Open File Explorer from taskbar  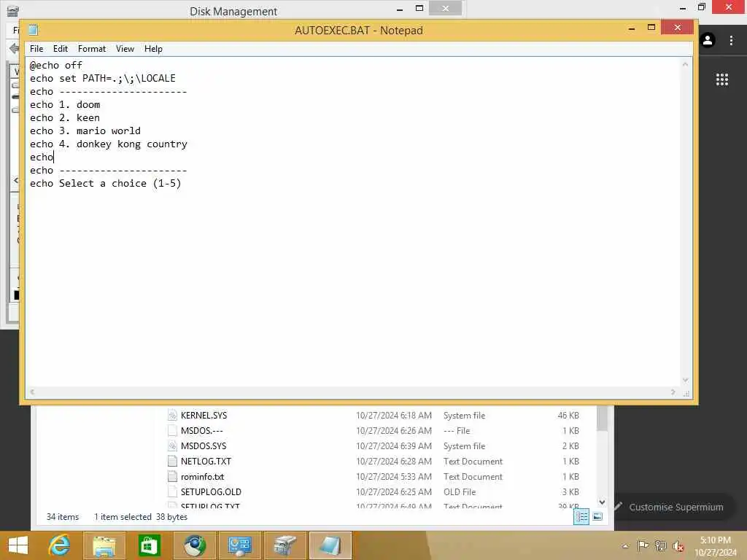coord(104,545)
